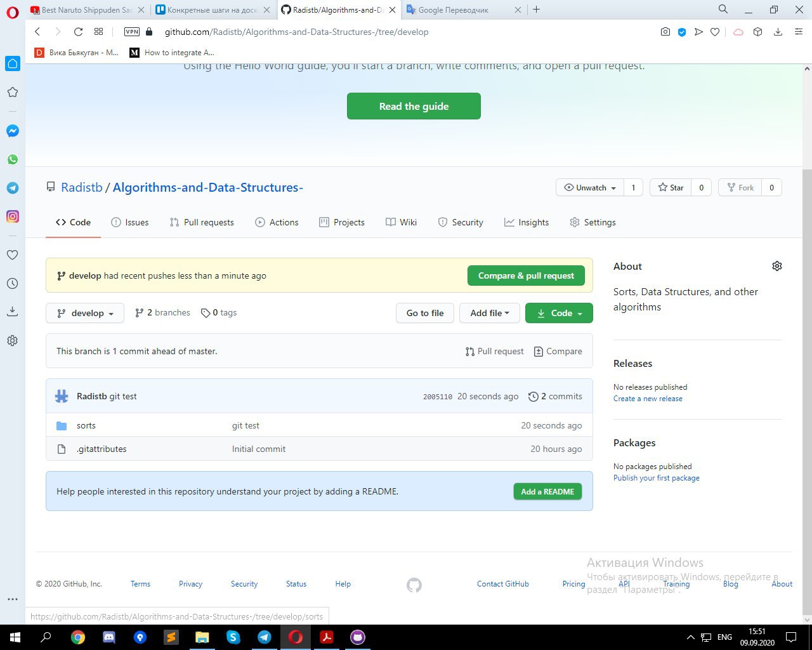The height and width of the screenshot is (650, 812).
Task: Open 2 branches link
Action: coord(163,312)
